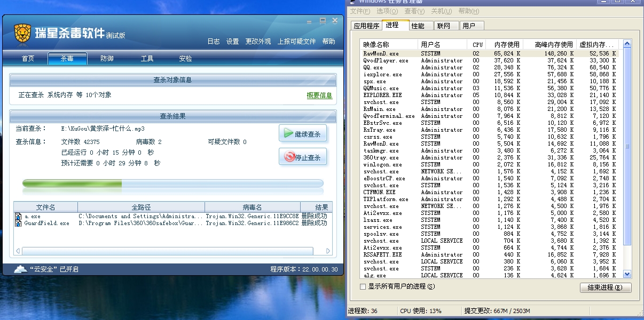Click process list scroll up arrow

[x=627, y=44]
